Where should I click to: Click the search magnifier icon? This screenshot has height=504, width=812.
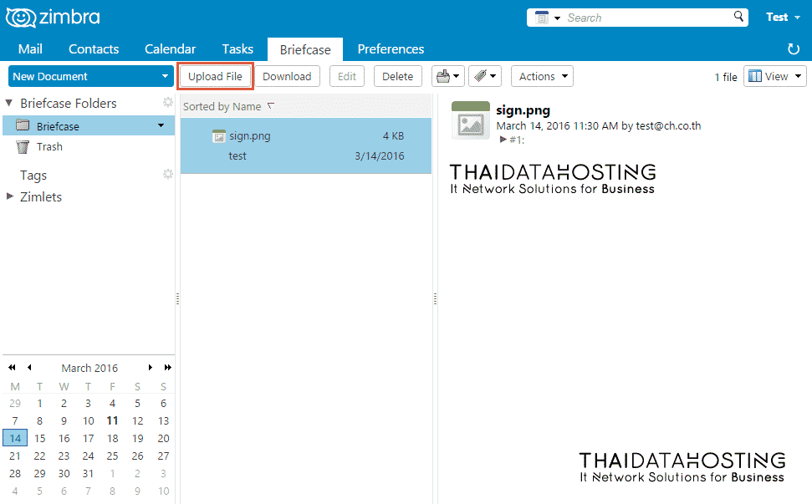coord(738,17)
